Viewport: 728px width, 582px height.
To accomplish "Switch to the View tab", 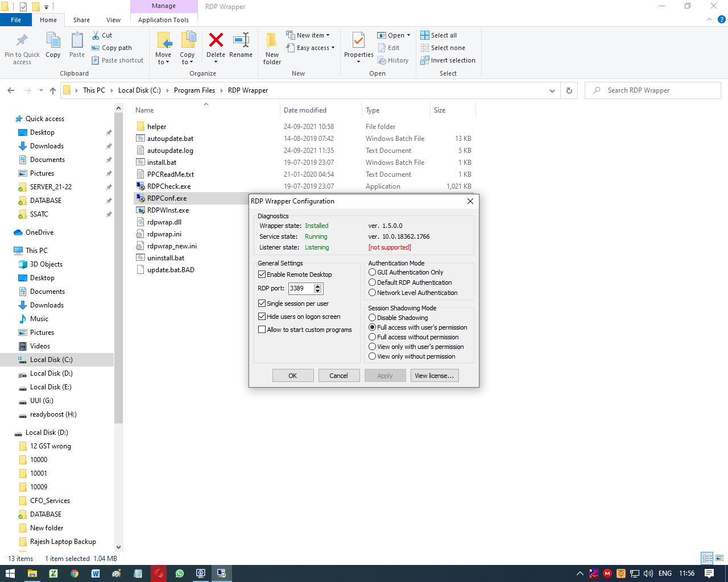I will [113, 20].
